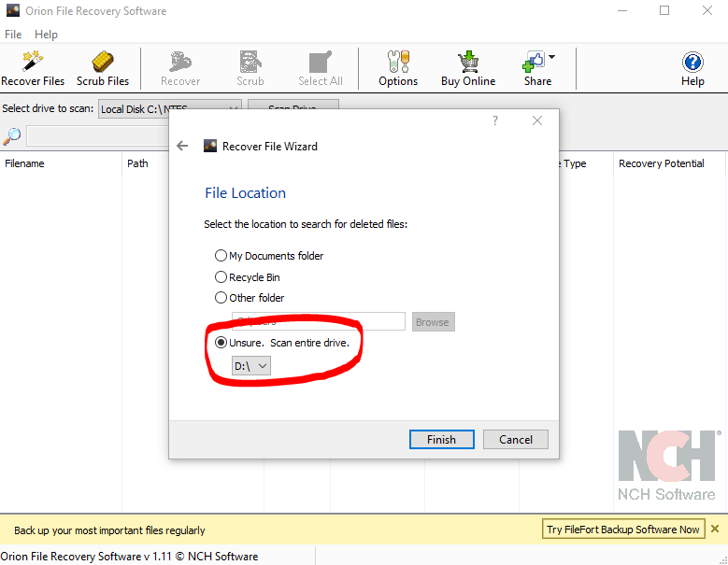Click the Other folder path input field
Image resolution: width=728 pixels, height=565 pixels.
(319, 321)
